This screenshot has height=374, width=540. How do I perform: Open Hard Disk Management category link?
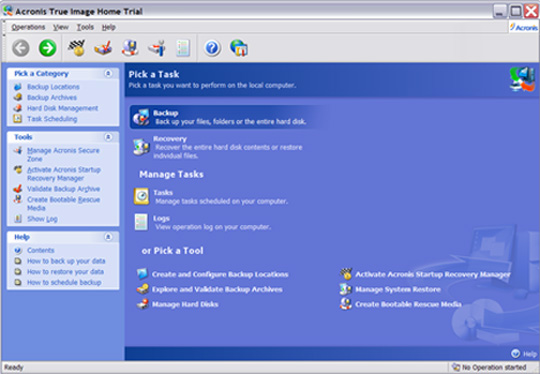point(63,108)
